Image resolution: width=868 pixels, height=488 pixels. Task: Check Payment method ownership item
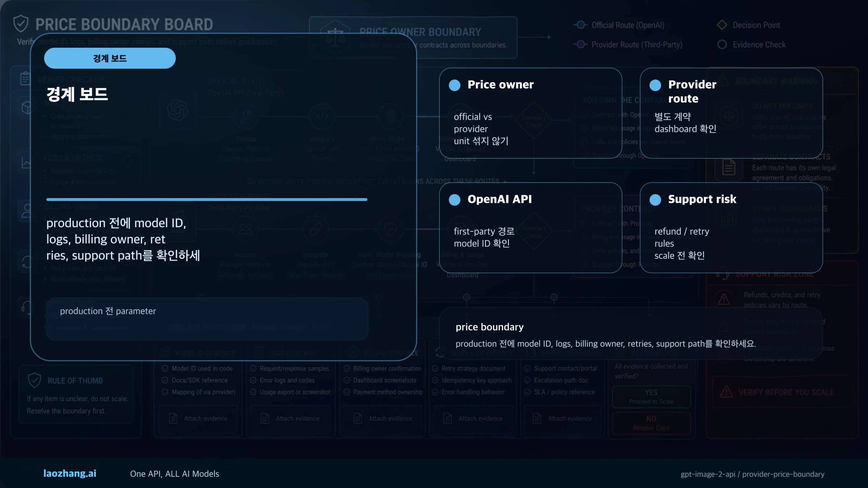point(346,392)
